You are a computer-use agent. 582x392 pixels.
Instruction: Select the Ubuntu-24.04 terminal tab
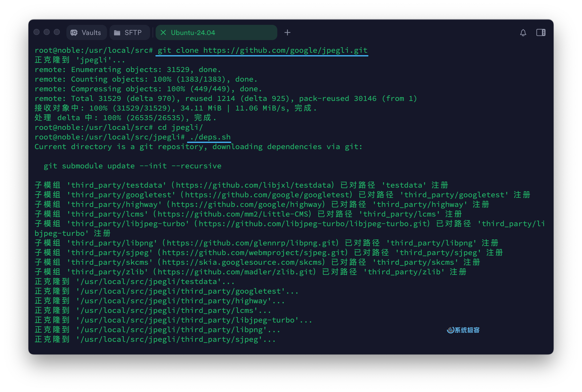pos(216,32)
